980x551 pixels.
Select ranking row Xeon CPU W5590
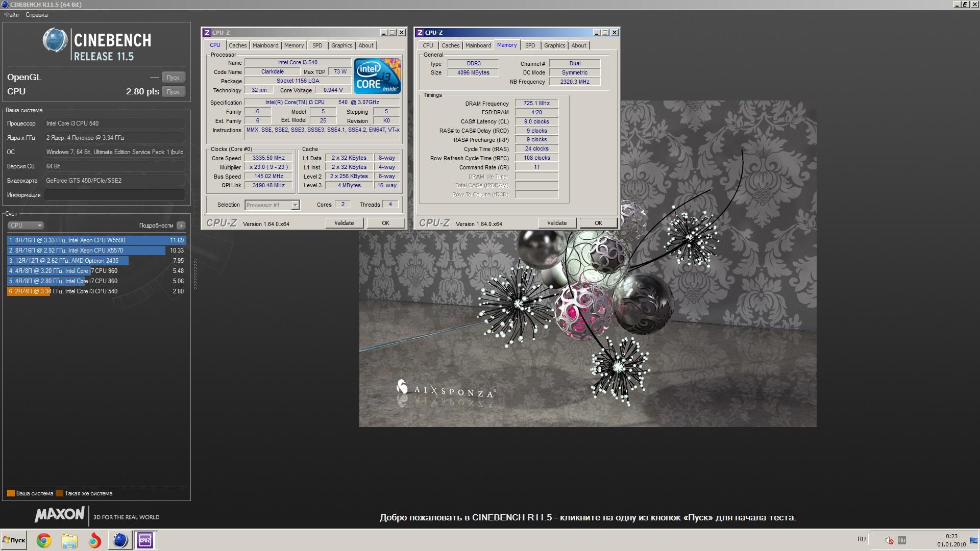coord(96,240)
